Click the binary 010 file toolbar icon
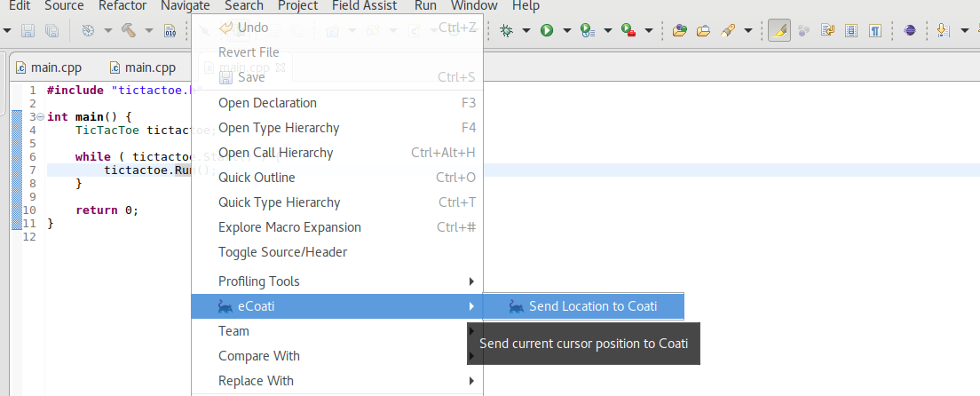Screen dimensions: 980x396 [x=170, y=30]
